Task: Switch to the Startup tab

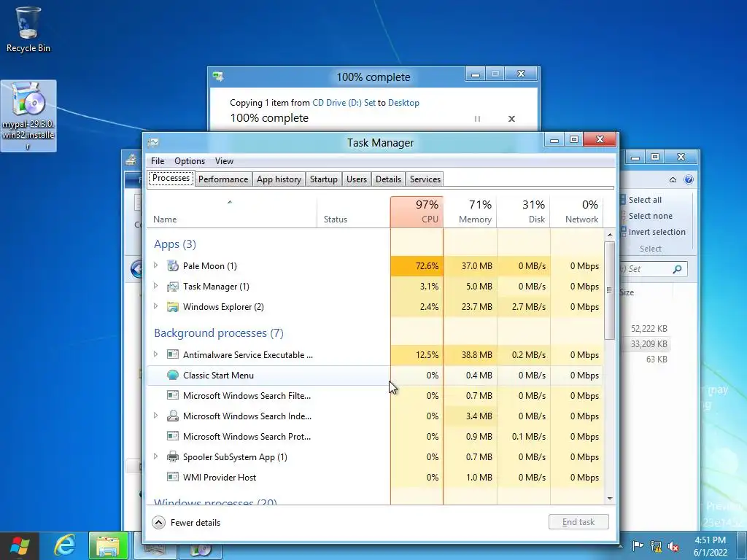Action: point(323,179)
